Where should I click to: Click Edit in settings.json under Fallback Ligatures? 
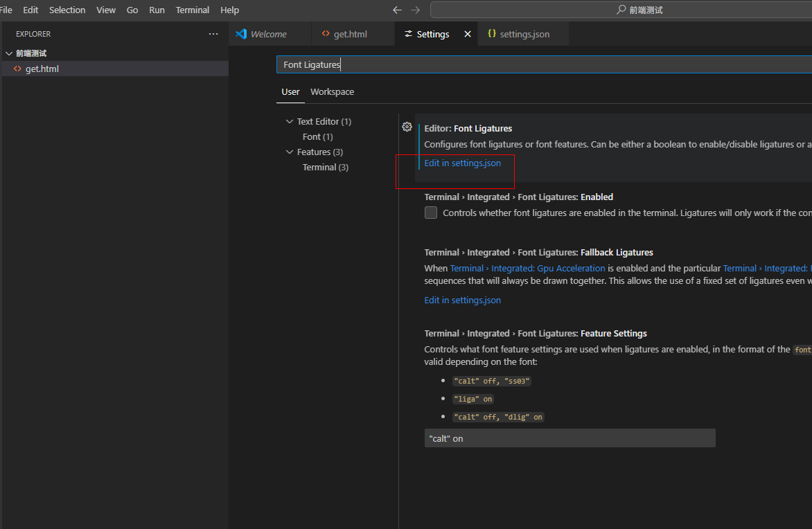(462, 301)
